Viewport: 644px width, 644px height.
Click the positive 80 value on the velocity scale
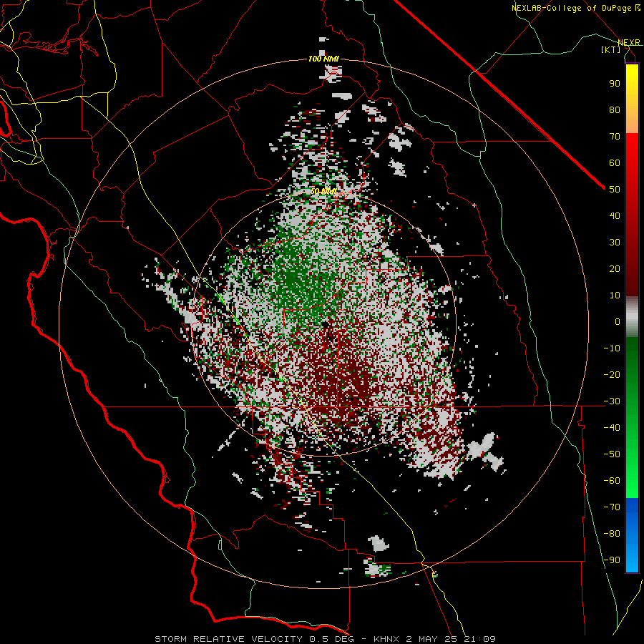coord(615,110)
